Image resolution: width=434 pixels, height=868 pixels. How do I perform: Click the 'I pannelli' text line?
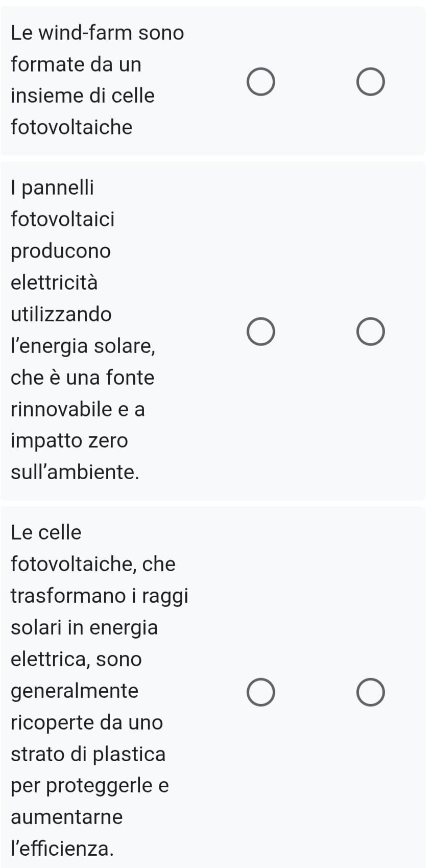[x=52, y=187]
